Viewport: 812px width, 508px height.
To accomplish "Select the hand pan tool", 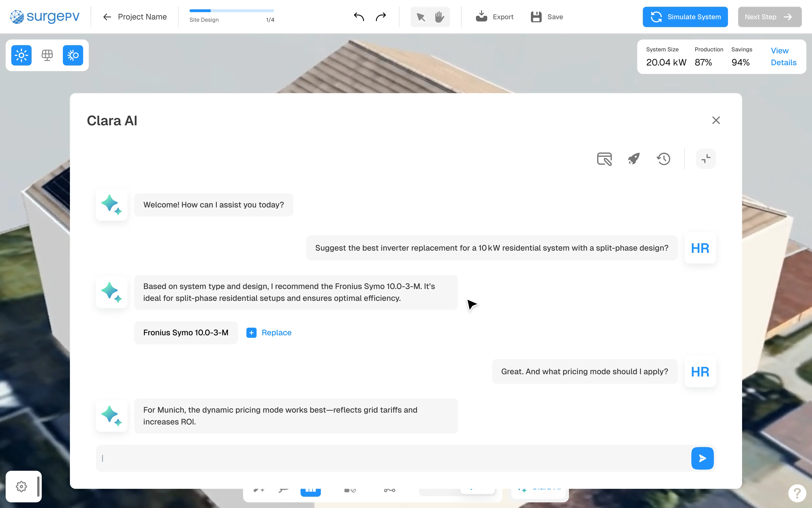I will tap(440, 17).
